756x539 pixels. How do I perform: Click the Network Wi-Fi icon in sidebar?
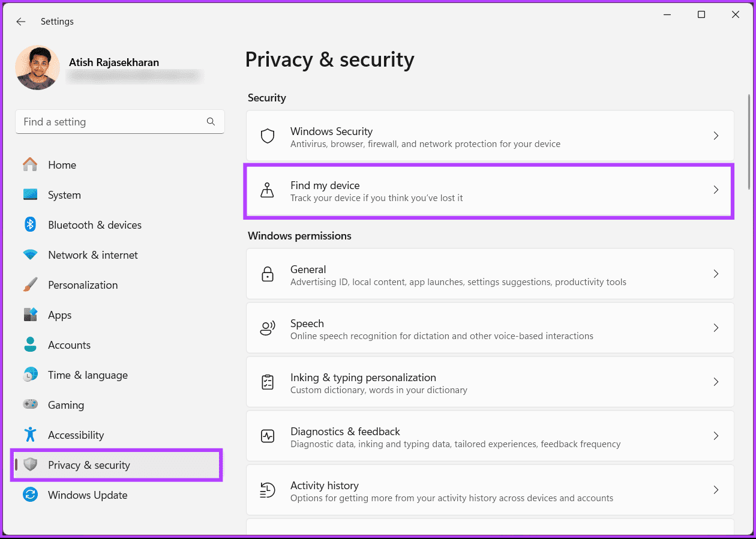[30, 254]
